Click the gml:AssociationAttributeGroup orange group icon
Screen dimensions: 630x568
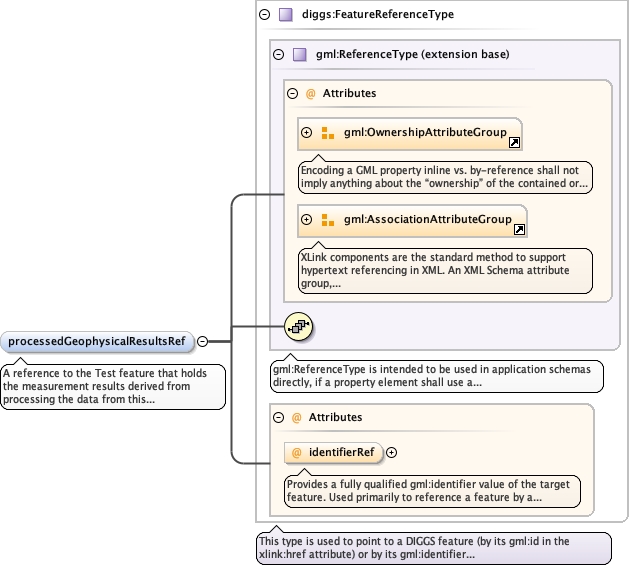tap(327, 220)
